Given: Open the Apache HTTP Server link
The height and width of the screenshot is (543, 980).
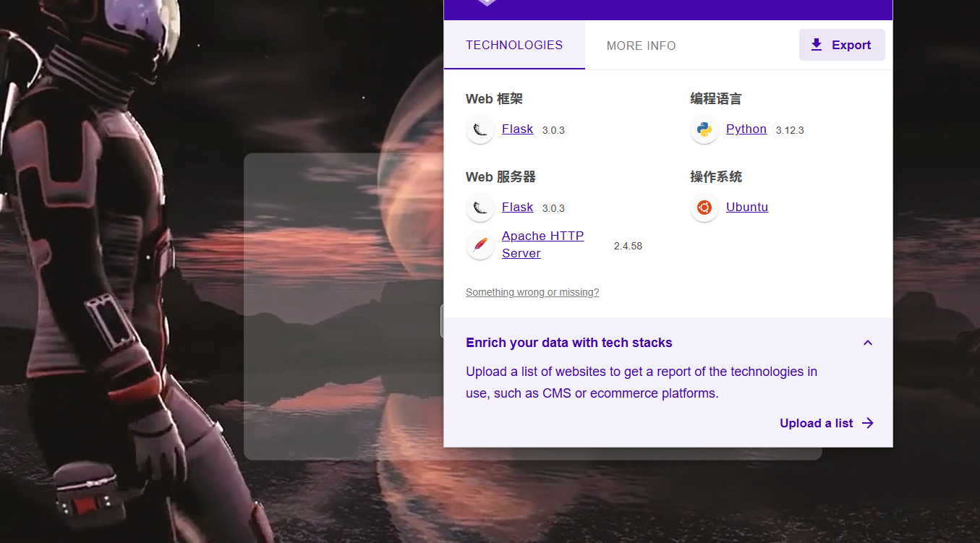Looking at the screenshot, I should click(x=543, y=244).
